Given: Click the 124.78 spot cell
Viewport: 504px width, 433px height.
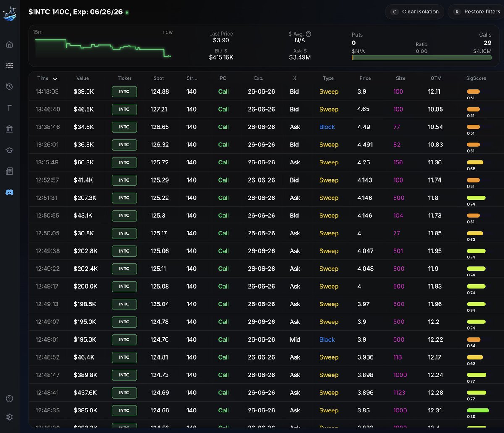Looking at the screenshot, I should pyautogui.click(x=160, y=322).
